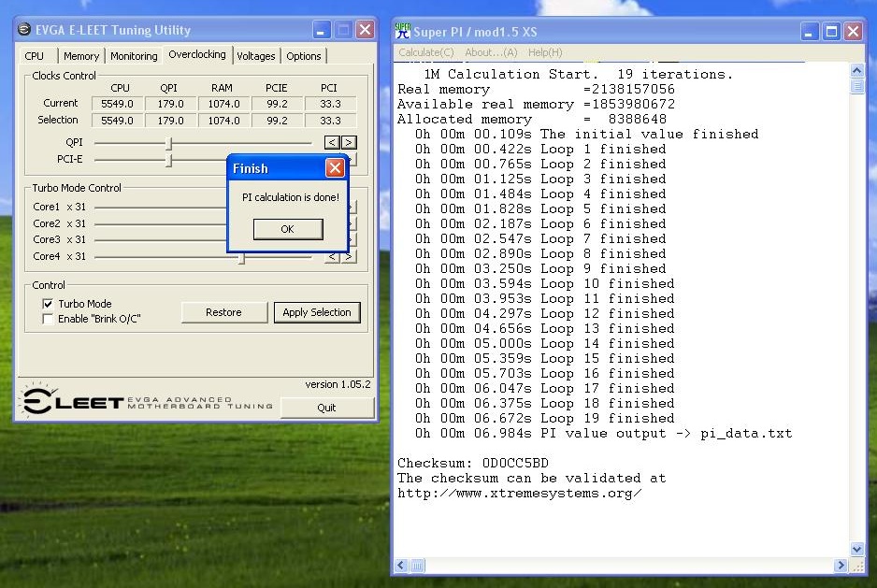Click the Super PI title bar icon
877x588 pixels.
pyautogui.click(x=403, y=31)
